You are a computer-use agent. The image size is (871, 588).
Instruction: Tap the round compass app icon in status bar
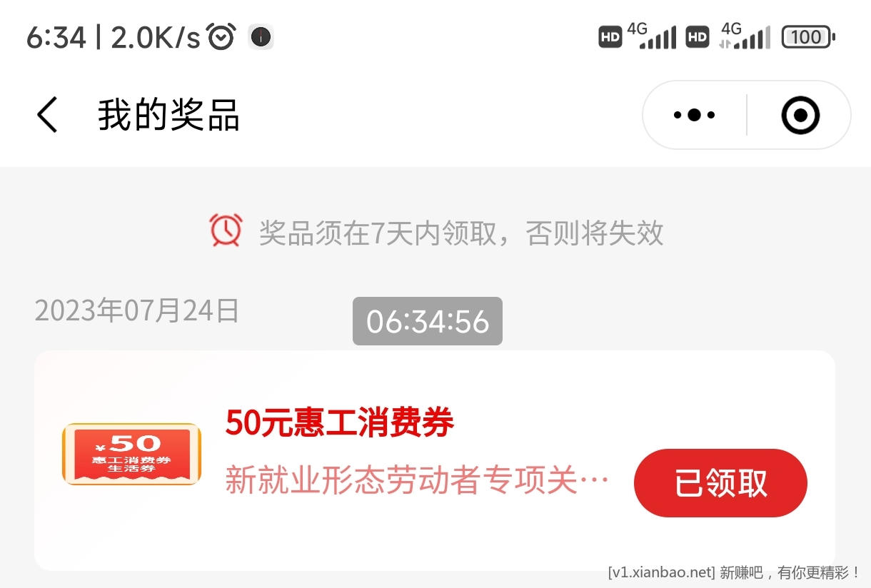261,36
